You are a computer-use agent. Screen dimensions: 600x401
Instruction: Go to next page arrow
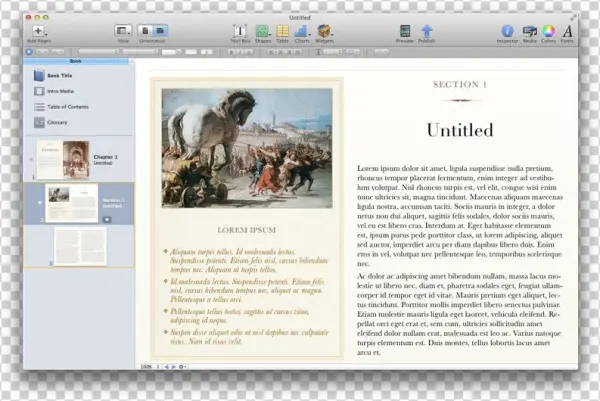tap(173, 367)
